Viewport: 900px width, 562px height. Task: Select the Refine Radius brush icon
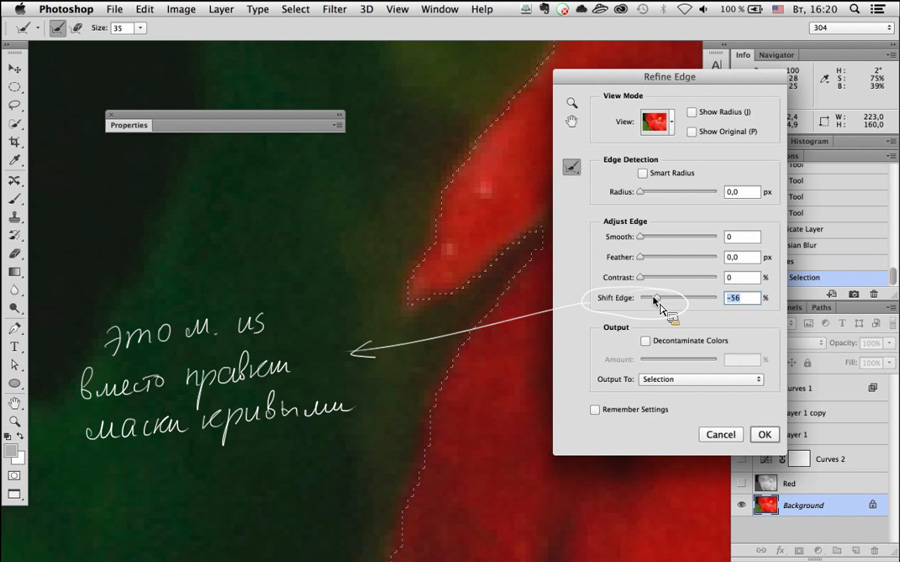click(x=572, y=167)
